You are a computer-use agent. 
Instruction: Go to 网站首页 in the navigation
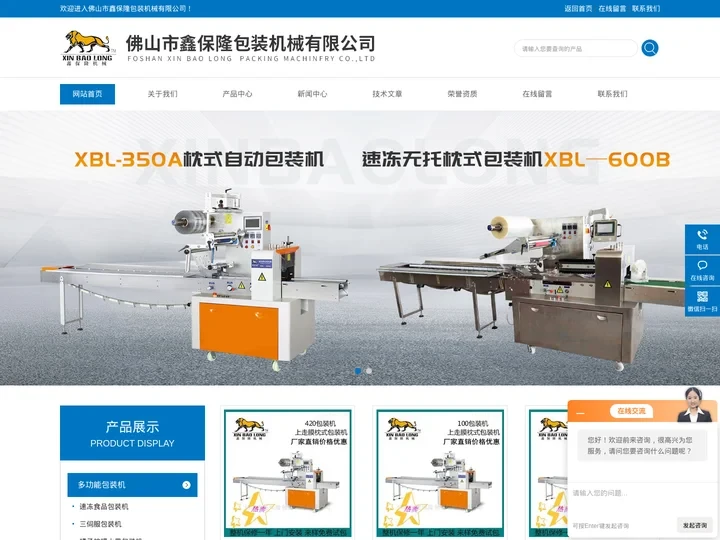(87, 94)
